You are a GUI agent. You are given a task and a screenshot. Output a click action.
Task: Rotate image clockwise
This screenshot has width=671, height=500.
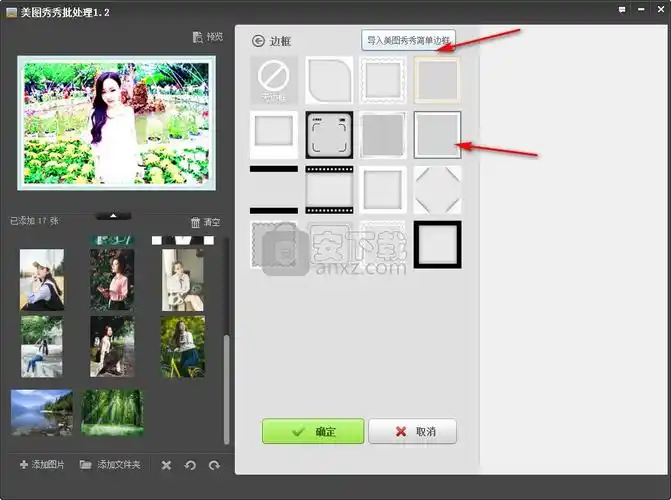tap(213, 465)
